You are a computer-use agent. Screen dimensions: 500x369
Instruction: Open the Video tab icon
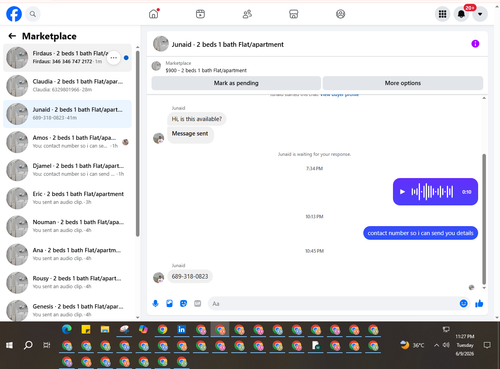[x=200, y=14]
